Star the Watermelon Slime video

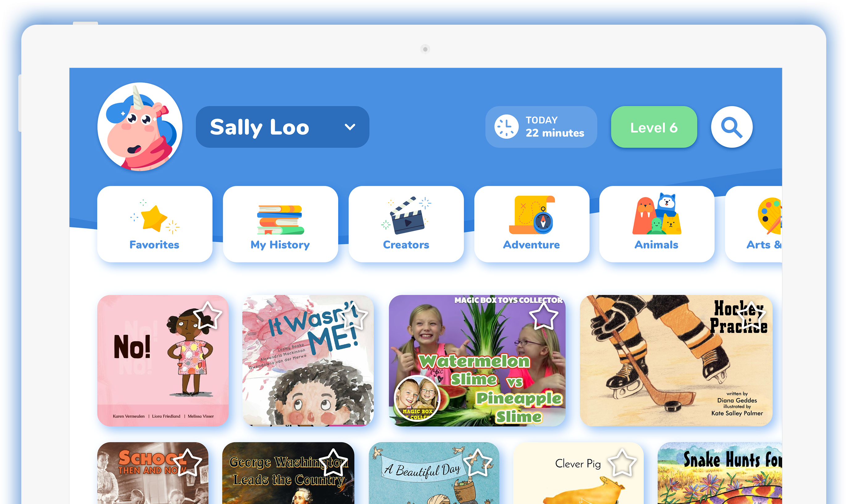544,315
